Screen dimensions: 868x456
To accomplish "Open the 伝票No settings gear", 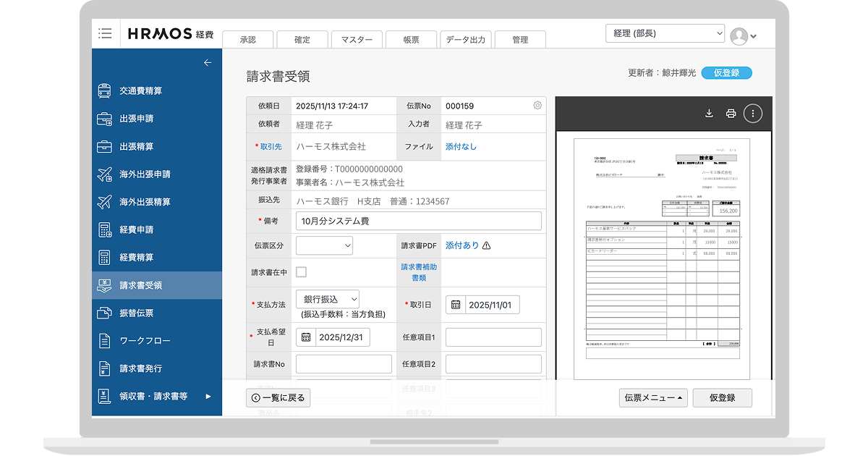I will [x=537, y=105].
